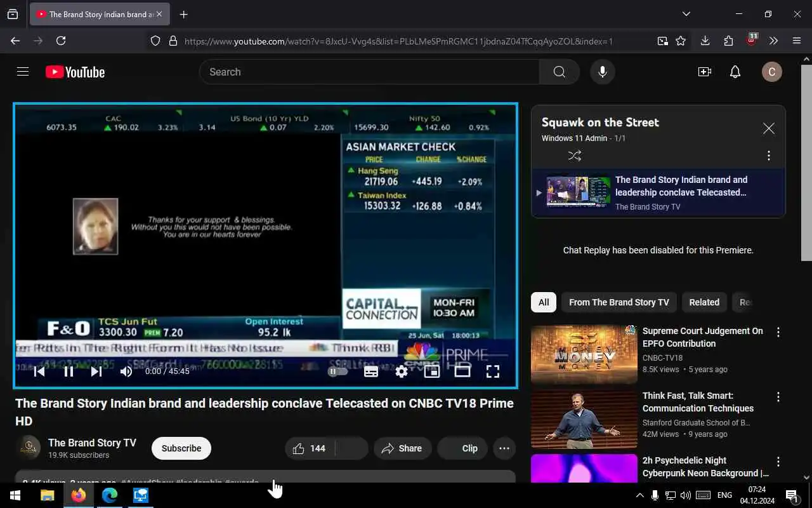Subscribe to The Brand Story TV
The image size is (812, 508).
181,448
